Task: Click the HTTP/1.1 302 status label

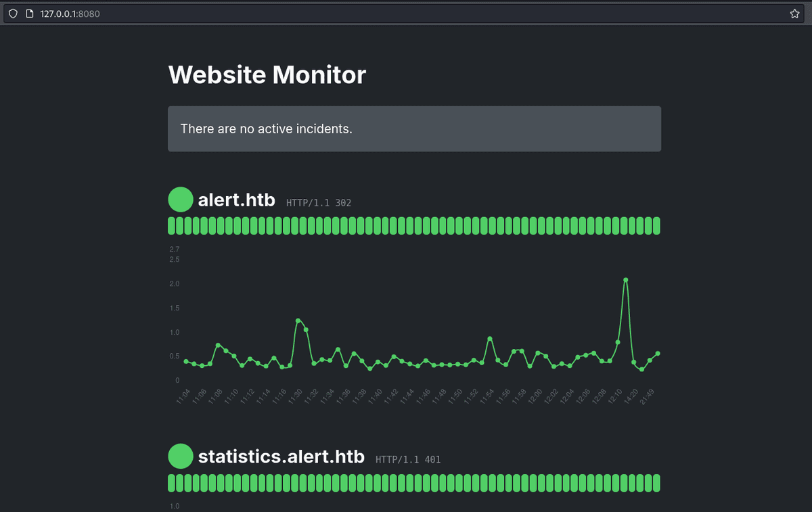Action: [x=318, y=202]
